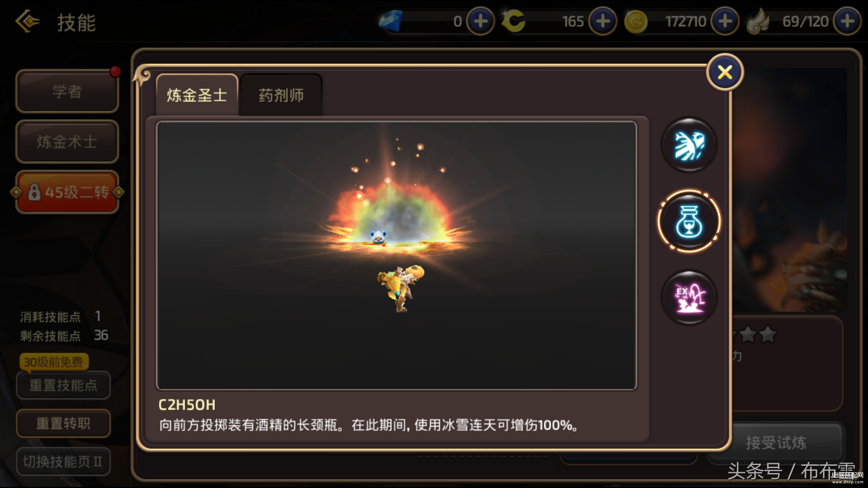Viewport: 868px width, 488px height.
Task: Select the pink EX skill icon
Action: pos(689,298)
